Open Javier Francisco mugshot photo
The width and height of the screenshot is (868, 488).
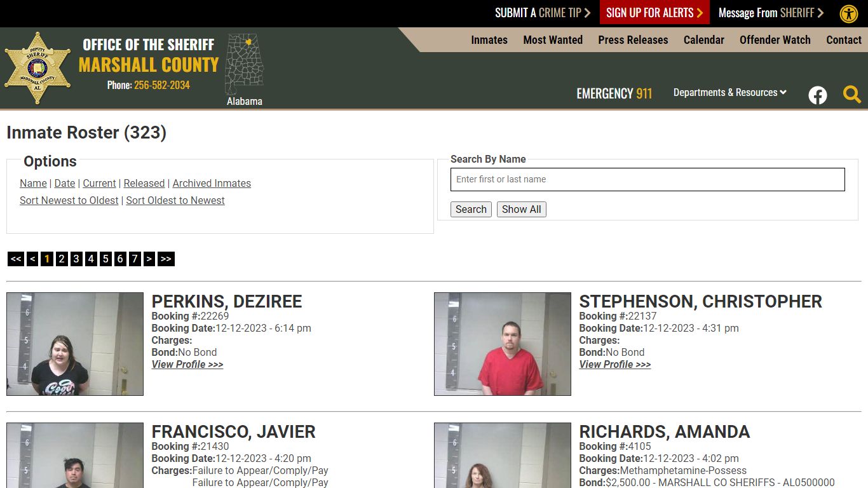tap(75, 455)
